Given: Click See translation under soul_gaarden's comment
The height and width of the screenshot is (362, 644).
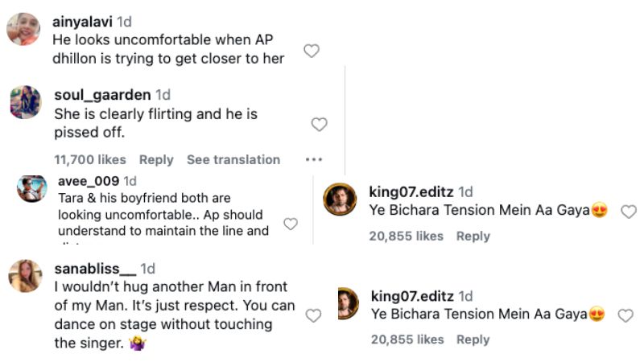Looking at the screenshot, I should (x=233, y=159).
